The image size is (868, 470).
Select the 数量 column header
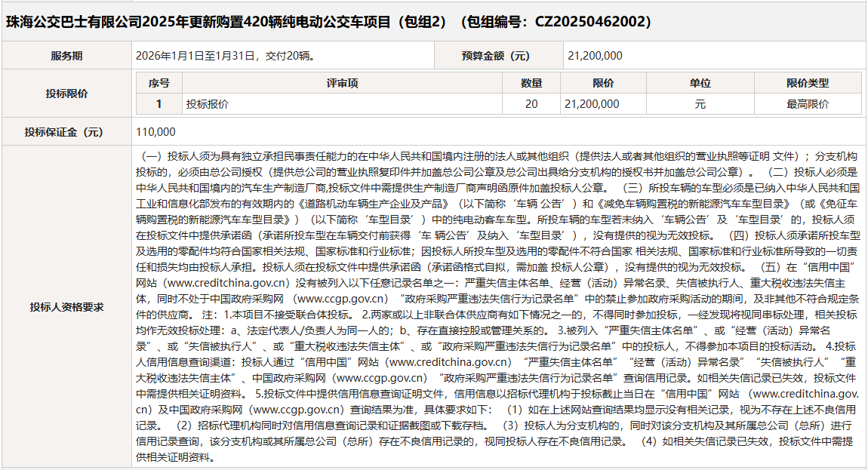pos(531,83)
